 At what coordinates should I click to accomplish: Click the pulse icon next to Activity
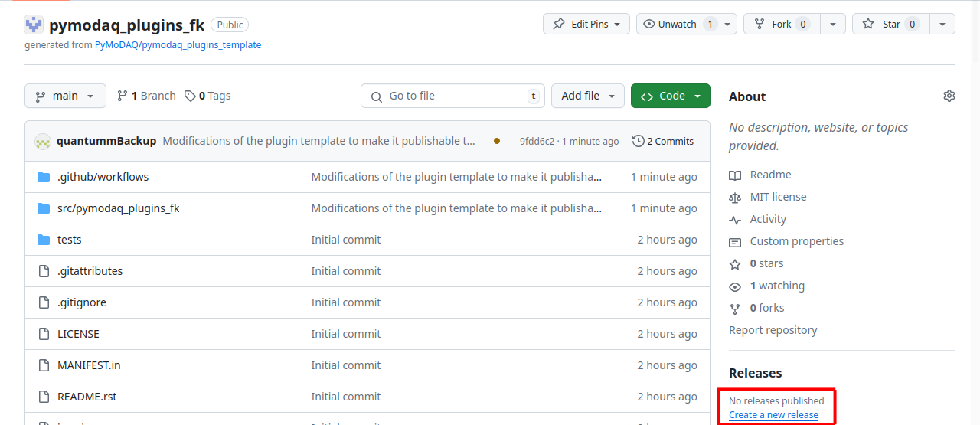click(x=735, y=219)
